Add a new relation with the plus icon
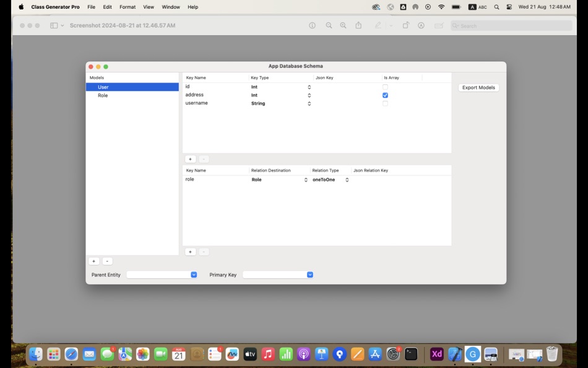 (190, 252)
